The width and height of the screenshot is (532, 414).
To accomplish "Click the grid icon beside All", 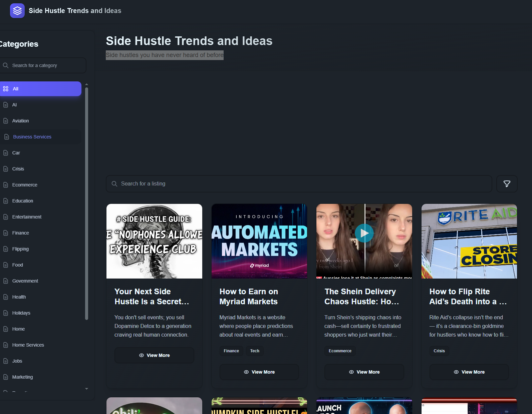I will click(6, 89).
